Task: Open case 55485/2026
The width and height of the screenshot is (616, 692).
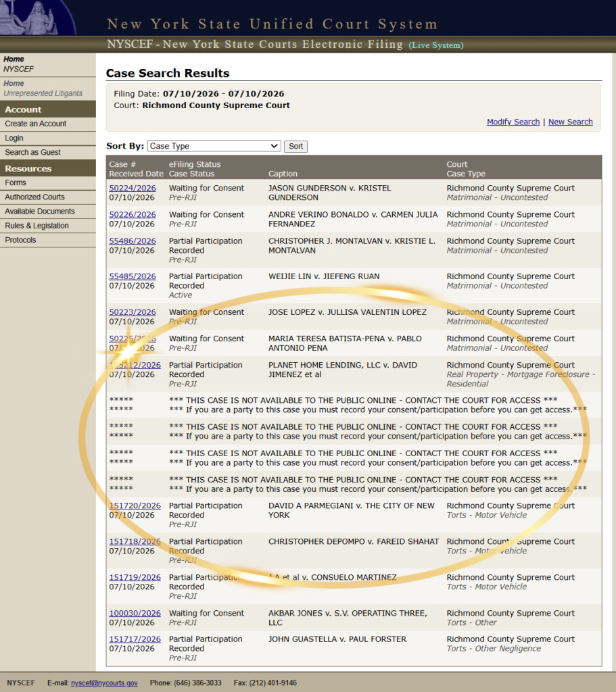Action: [133, 276]
